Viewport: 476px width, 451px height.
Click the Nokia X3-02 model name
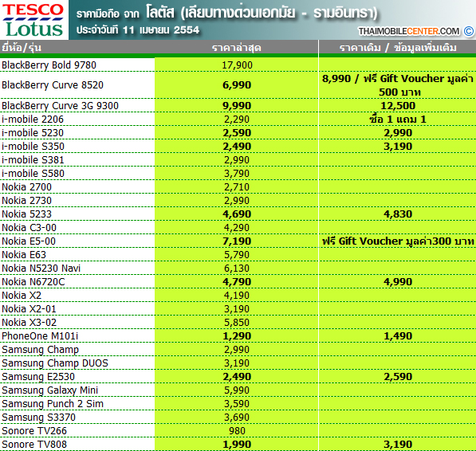(30, 323)
